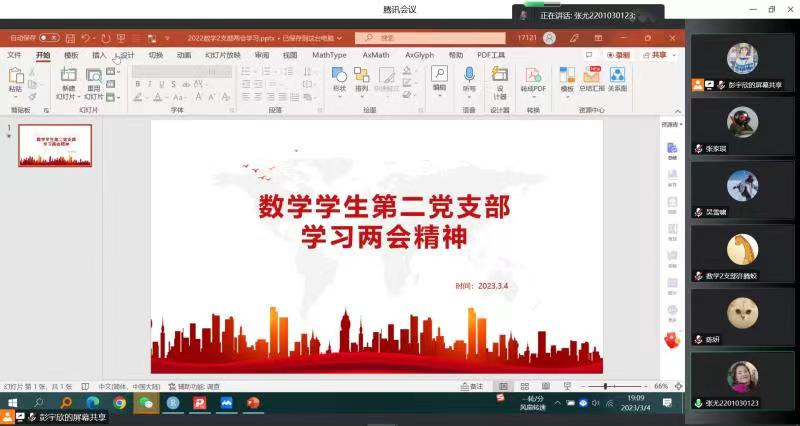This screenshot has height=426, width=800.
Task: Toggle the AutoSave switch off
Action: (48, 38)
